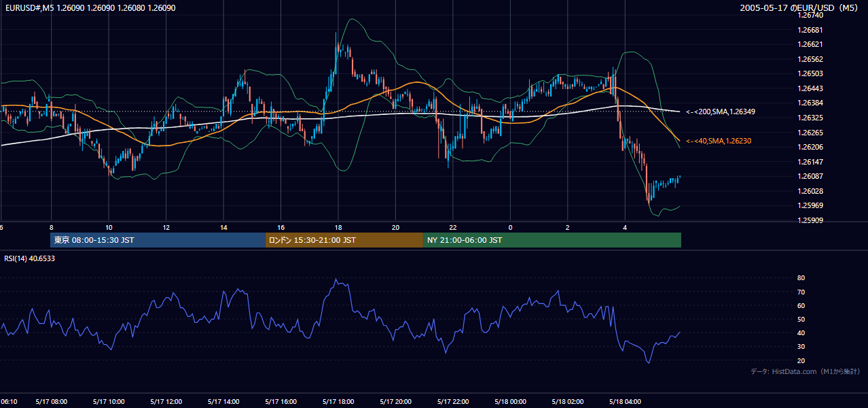Click the 2005-05-17 EUR/USD (M5) header
Viewport: 868px width, 408px height.
(800, 8)
